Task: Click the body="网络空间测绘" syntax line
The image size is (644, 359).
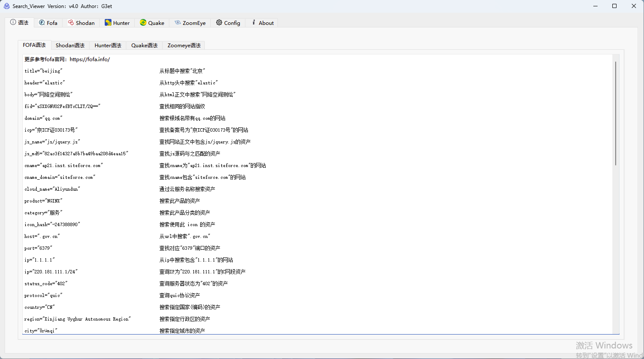Action: [x=48, y=95]
